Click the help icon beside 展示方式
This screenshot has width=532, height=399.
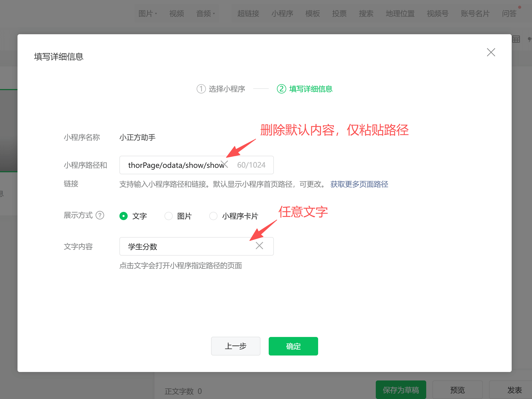pyautogui.click(x=100, y=215)
